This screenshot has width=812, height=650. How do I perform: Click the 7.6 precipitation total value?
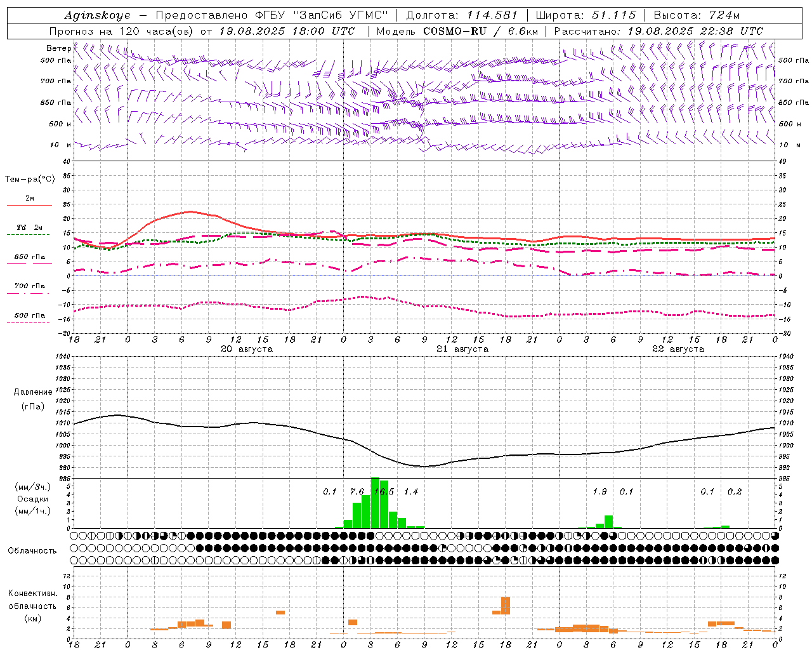tap(357, 492)
